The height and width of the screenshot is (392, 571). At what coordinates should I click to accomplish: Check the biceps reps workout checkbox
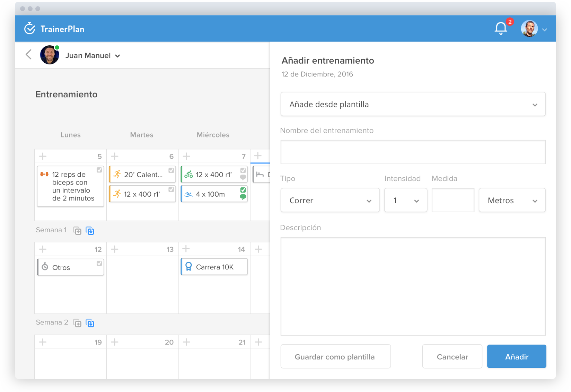[x=99, y=170]
